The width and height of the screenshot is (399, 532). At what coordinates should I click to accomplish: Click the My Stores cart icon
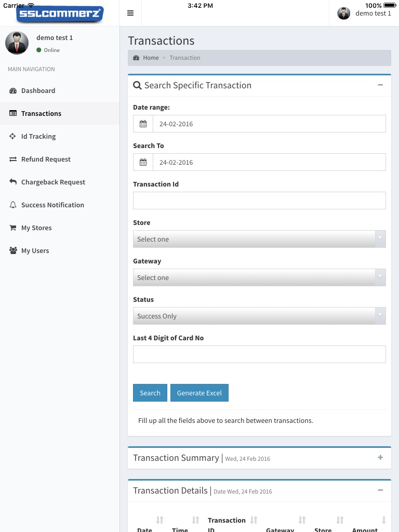(x=13, y=228)
